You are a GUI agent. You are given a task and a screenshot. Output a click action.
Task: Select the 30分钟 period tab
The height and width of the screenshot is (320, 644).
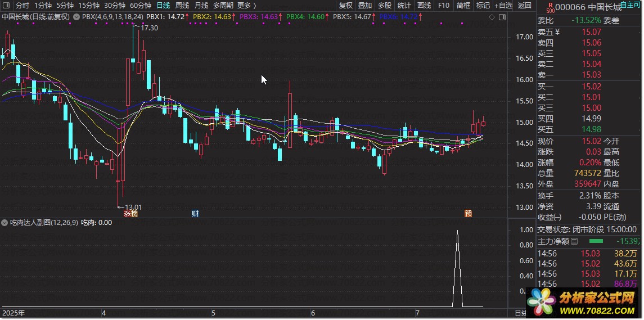click(114, 5)
